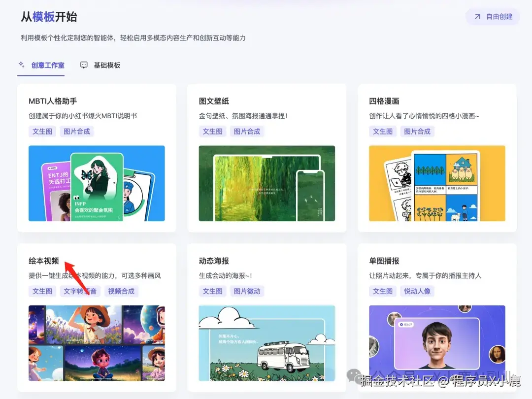Click the sparkle icon beside 创意工作室 tab
The width and height of the screenshot is (532, 399).
point(21,65)
